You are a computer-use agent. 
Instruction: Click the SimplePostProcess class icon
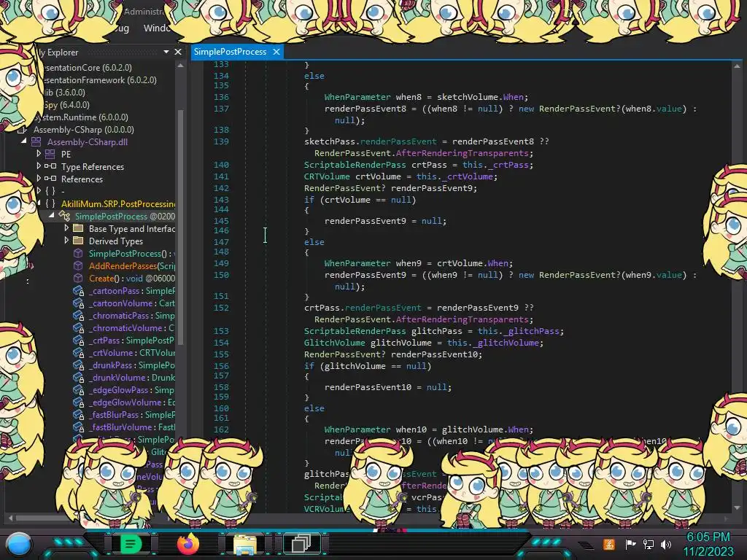click(64, 216)
